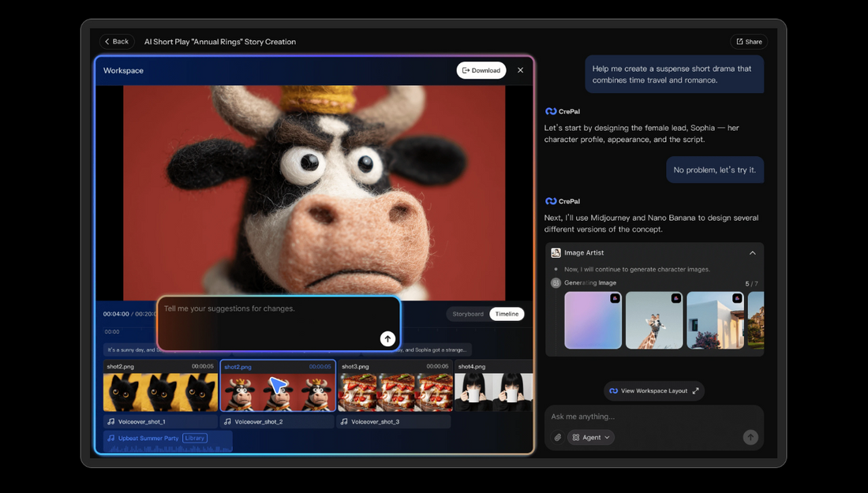Close the Workspace panel
868x493 pixels.
(x=520, y=70)
